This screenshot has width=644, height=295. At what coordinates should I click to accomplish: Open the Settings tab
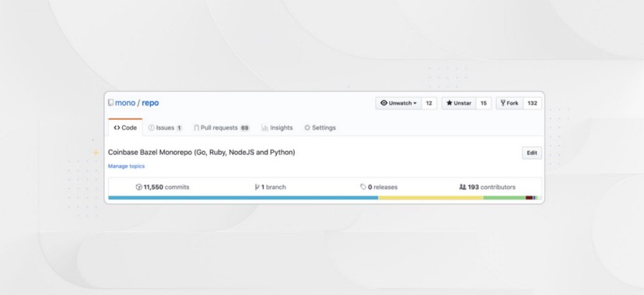coord(320,128)
